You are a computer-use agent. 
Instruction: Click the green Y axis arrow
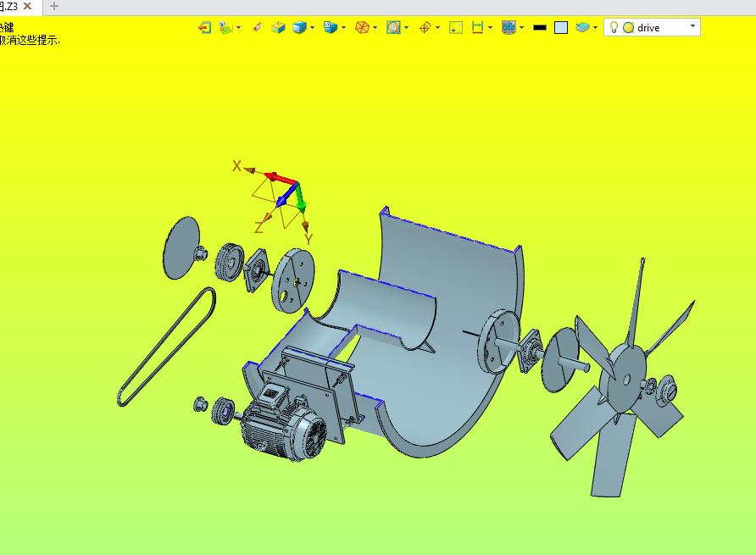300,197
